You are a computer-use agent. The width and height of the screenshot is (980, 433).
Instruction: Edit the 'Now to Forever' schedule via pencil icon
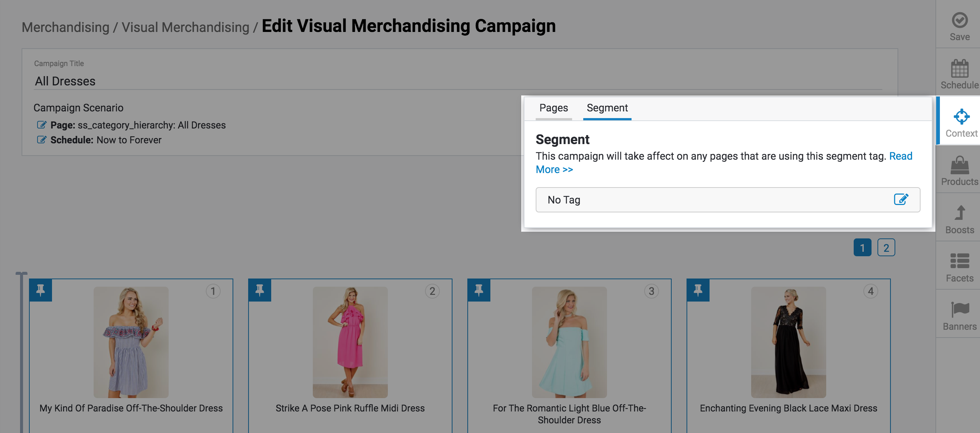[42, 140]
